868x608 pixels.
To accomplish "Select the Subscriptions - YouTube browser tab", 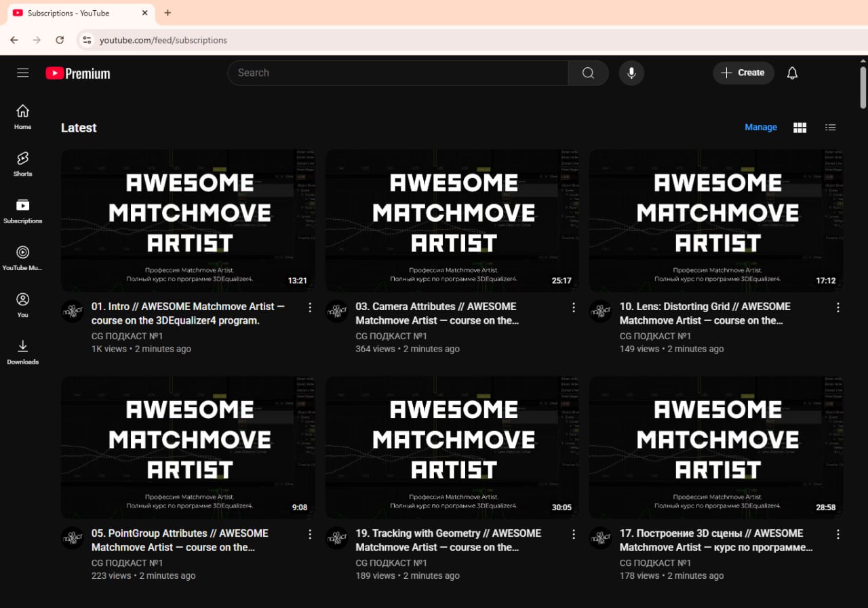I will click(x=80, y=13).
